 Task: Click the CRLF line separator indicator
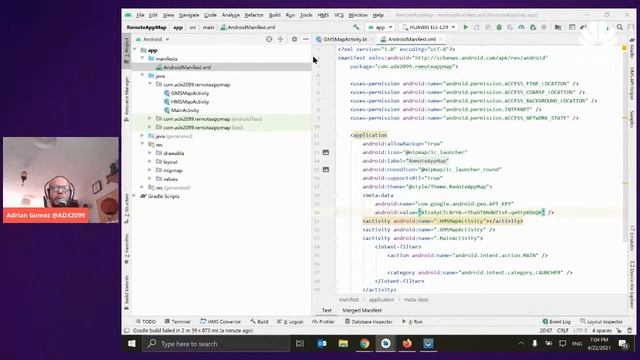pyautogui.click(x=562, y=331)
